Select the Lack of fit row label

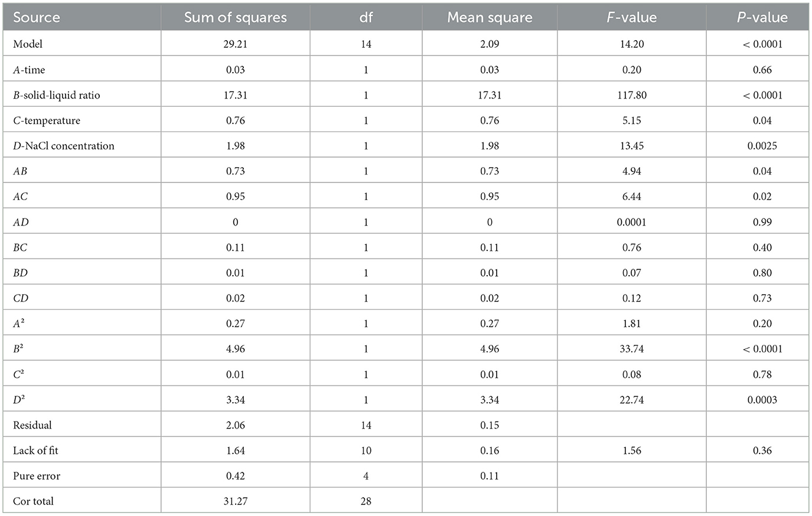tap(35, 450)
